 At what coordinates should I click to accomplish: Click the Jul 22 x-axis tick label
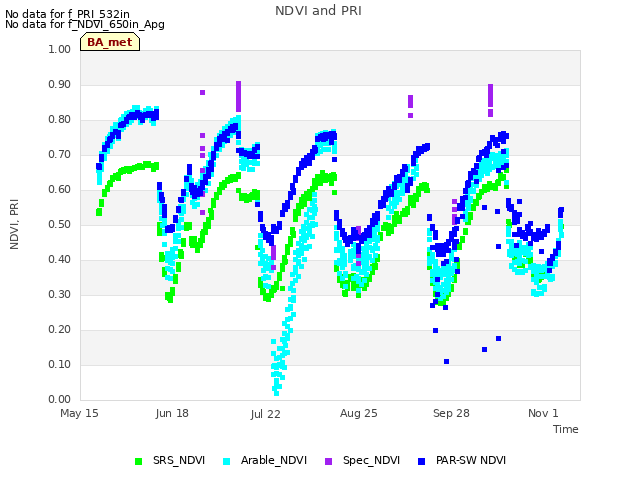click(265, 414)
